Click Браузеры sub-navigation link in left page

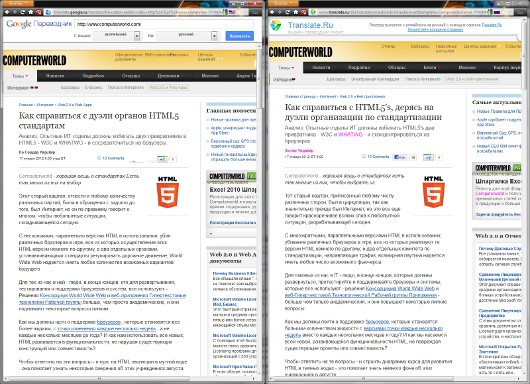click(70, 88)
